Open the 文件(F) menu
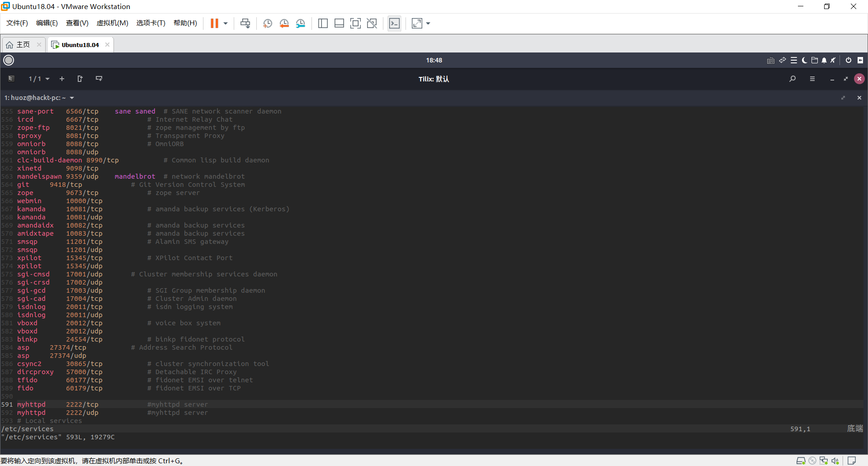 17,23
